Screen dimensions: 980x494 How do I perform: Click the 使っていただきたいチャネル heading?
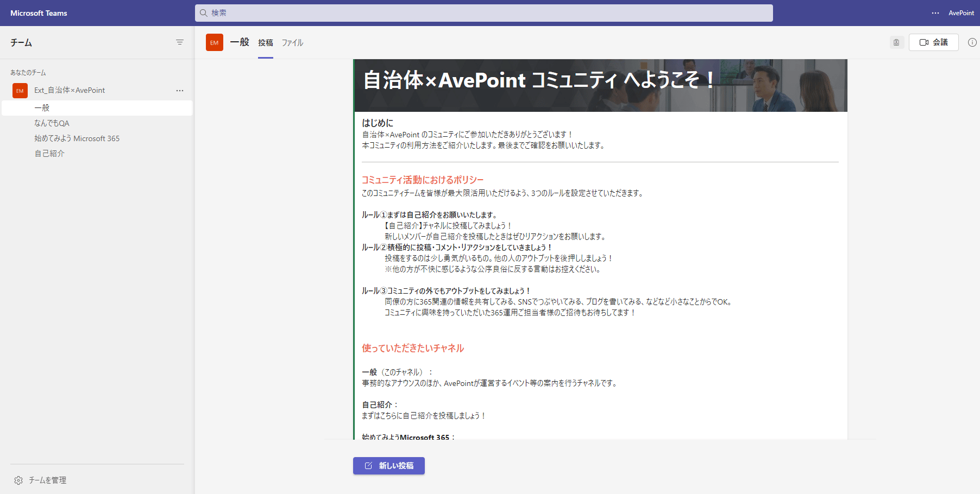coord(413,348)
